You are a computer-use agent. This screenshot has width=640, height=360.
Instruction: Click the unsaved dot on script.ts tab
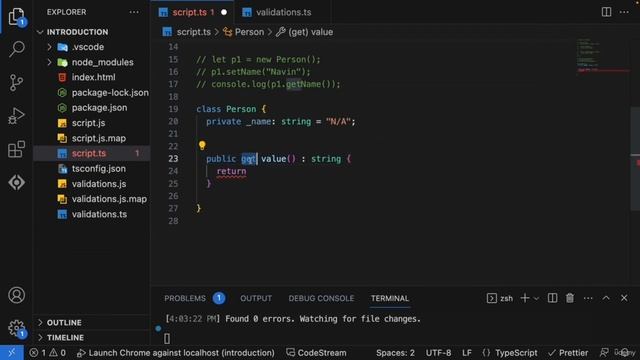tap(224, 12)
